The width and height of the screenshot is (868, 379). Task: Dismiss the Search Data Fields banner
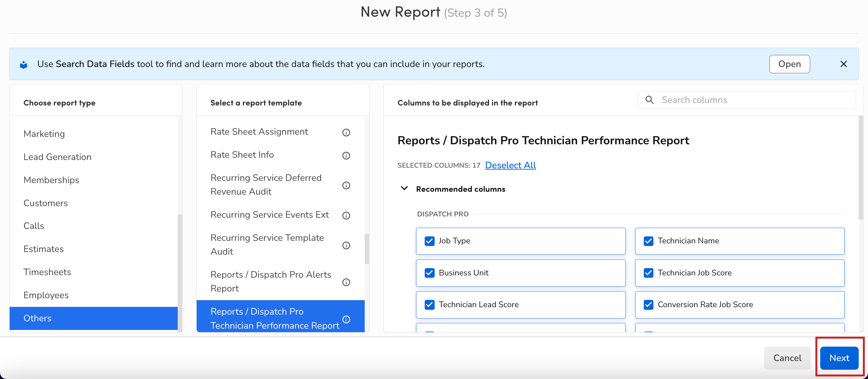[843, 64]
